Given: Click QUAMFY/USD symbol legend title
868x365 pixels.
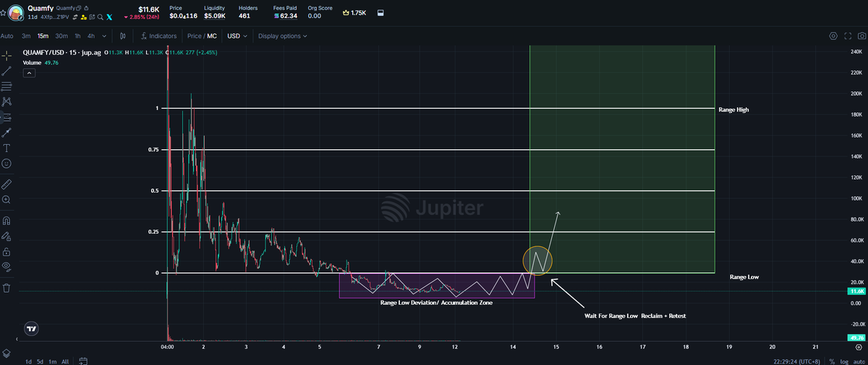Looking at the screenshot, I should (x=64, y=53).
